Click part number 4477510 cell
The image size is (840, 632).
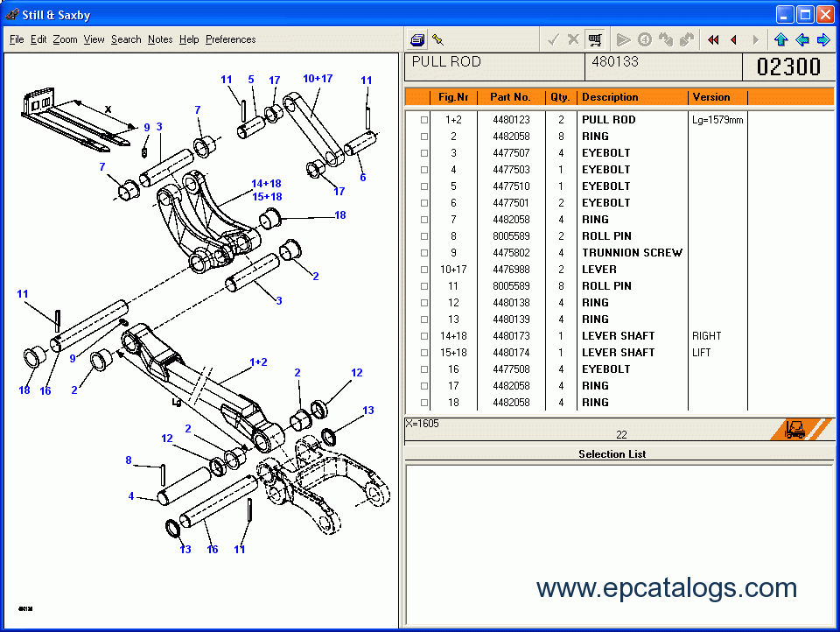511,186
